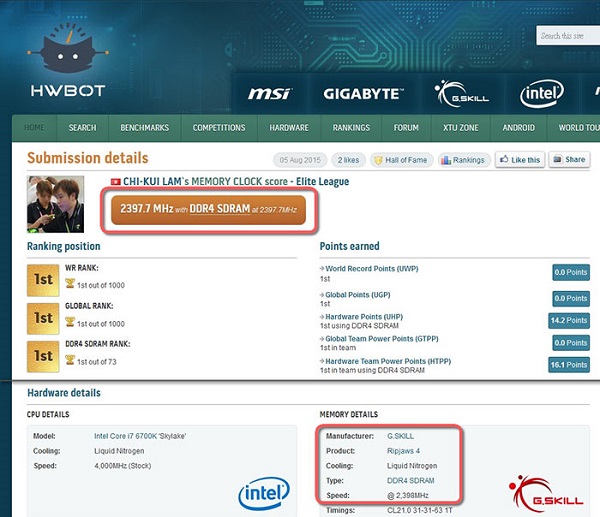Open the GIGABYTE sponsor logo

(x=363, y=94)
